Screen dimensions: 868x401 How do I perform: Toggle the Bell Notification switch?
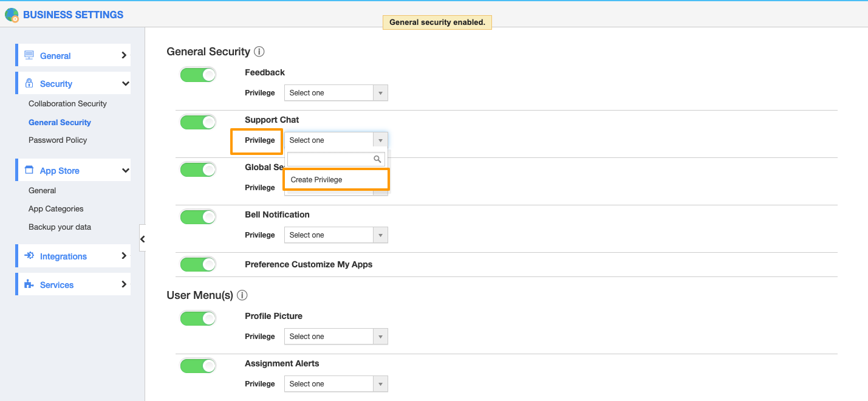(x=198, y=217)
